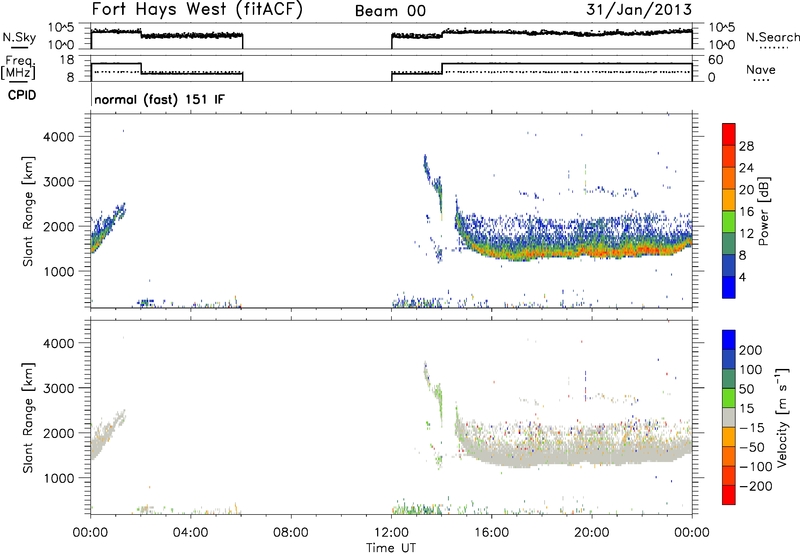Click the "Power [dB]" color bar title
Screen dimensions: 800x554
(x=763, y=211)
